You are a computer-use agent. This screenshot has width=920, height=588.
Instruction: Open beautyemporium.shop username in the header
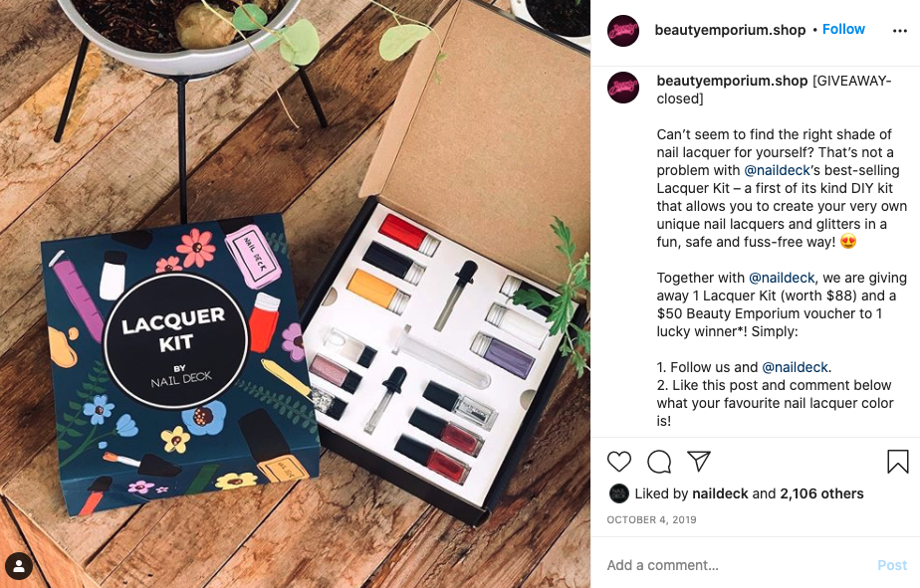tap(730, 30)
